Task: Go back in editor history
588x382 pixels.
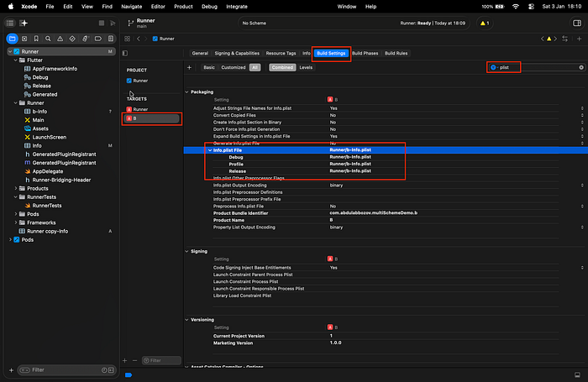Action: [139, 39]
